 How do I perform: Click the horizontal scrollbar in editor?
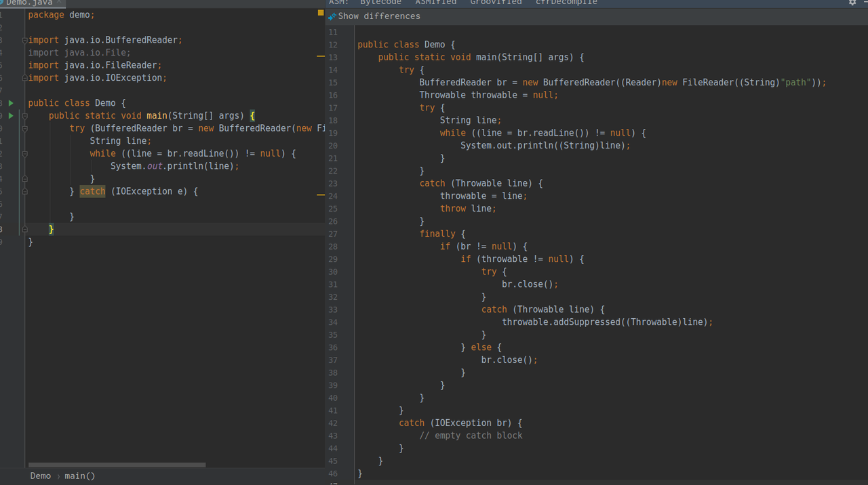[x=117, y=465]
